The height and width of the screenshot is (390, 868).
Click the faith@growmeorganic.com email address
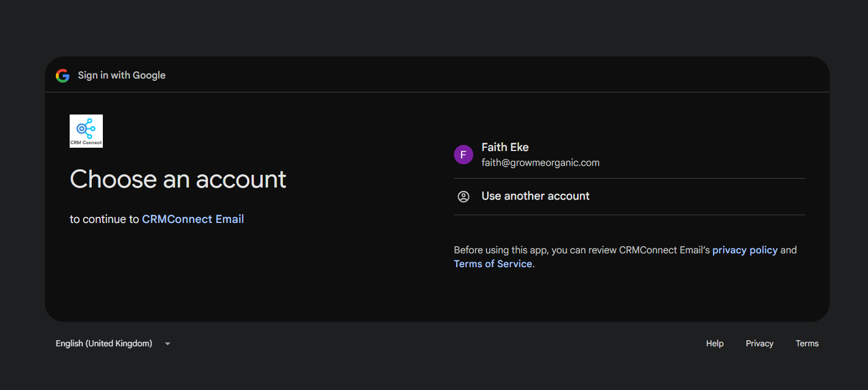tap(540, 163)
